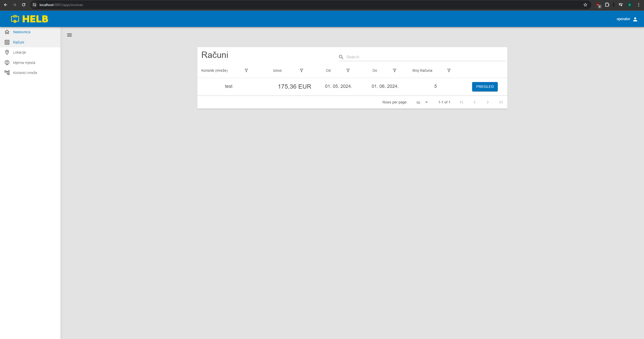644x339 pixels.
Task: Filter the Broj Računa column
Action: point(449,70)
